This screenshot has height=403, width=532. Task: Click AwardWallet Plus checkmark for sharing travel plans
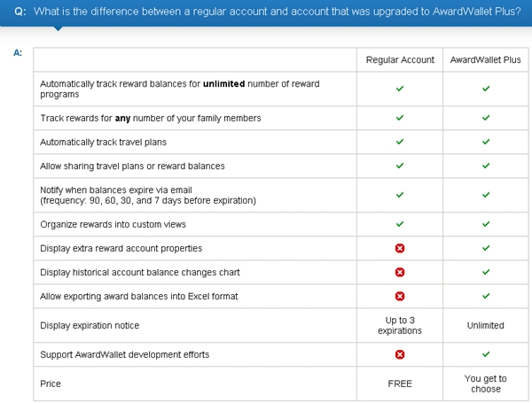pos(486,166)
